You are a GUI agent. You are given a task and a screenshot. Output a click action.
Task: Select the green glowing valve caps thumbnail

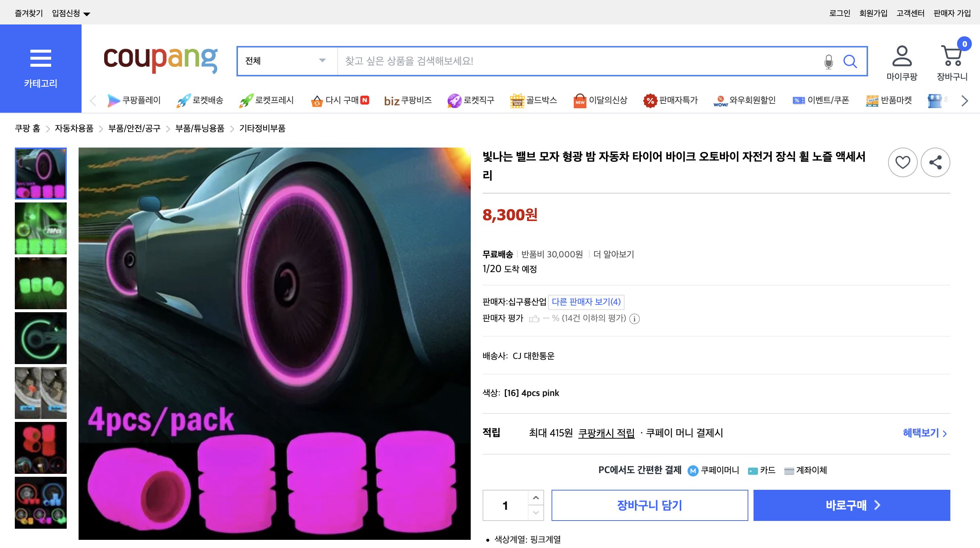click(x=41, y=283)
